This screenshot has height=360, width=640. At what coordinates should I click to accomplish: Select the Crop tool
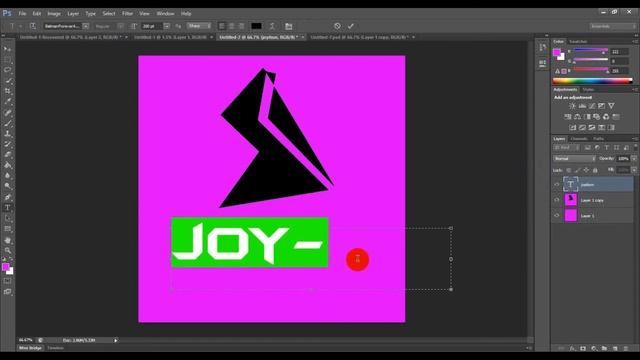7,91
